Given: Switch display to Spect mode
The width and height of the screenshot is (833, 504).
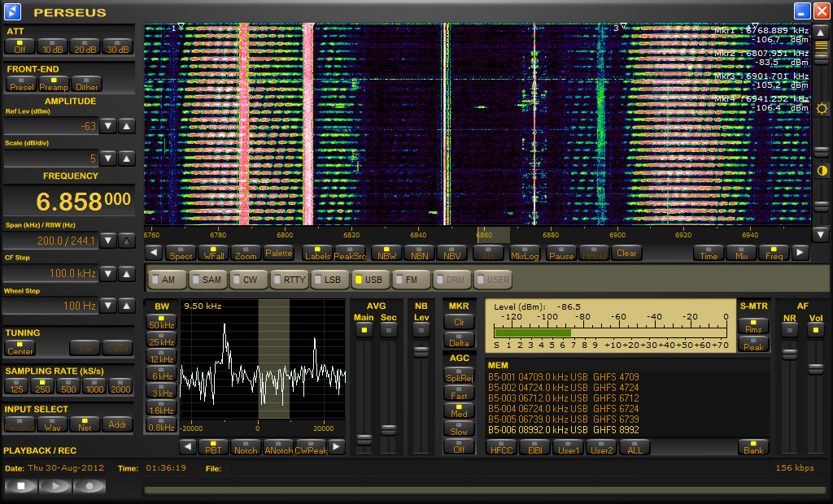Looking at the screenshot, I should coord(181,253).
